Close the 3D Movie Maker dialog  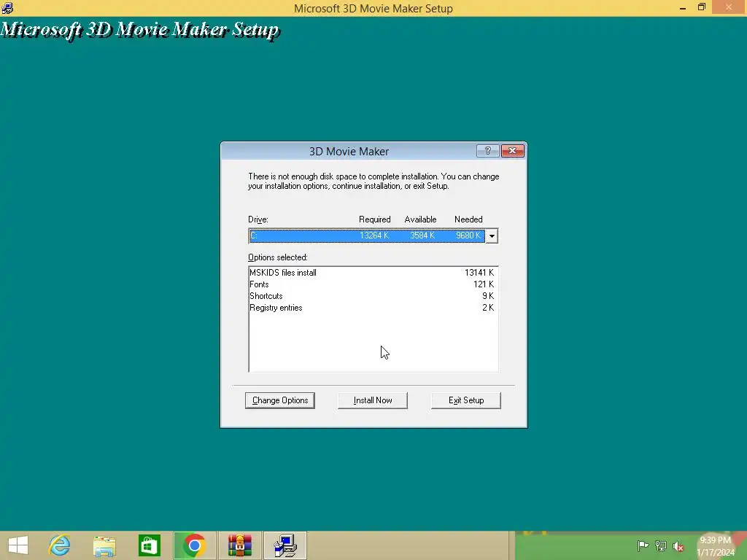[513, 151]
